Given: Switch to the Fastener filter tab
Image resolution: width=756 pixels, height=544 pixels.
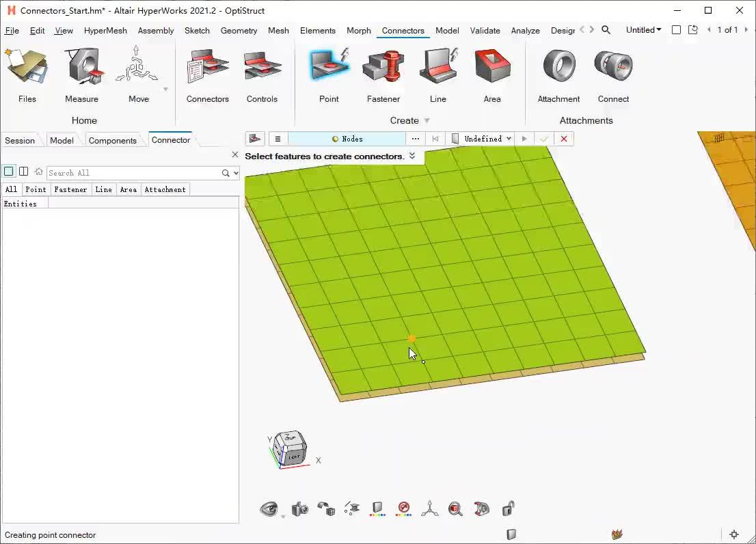Looking at the screenshot, I should [70, 189].
